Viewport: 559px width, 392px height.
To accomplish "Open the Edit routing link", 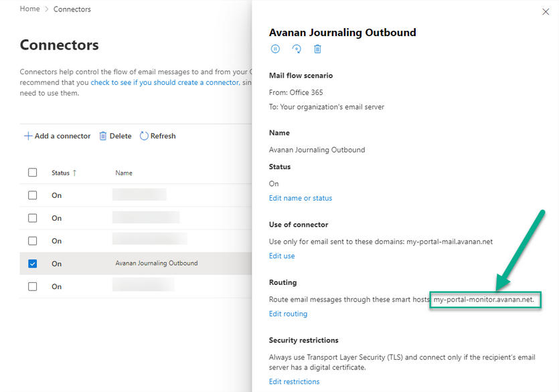I will click(x=288, y=314).
